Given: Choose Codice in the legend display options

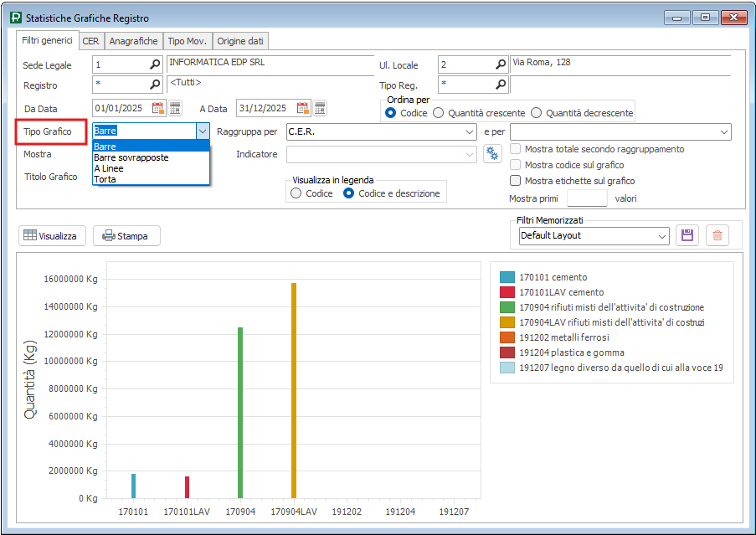Looking at the screenshot, I should point(296,193).
